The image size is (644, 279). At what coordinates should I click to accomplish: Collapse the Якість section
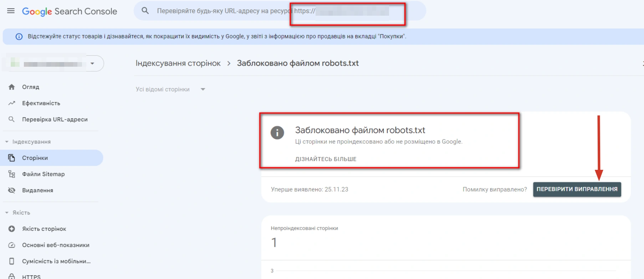point(7,213)
